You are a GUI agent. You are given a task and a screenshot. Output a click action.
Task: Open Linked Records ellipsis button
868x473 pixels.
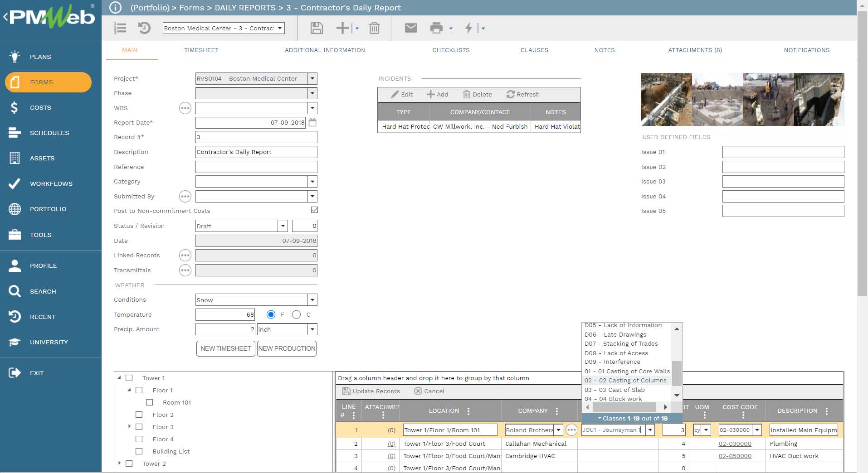tap(185, 255)
